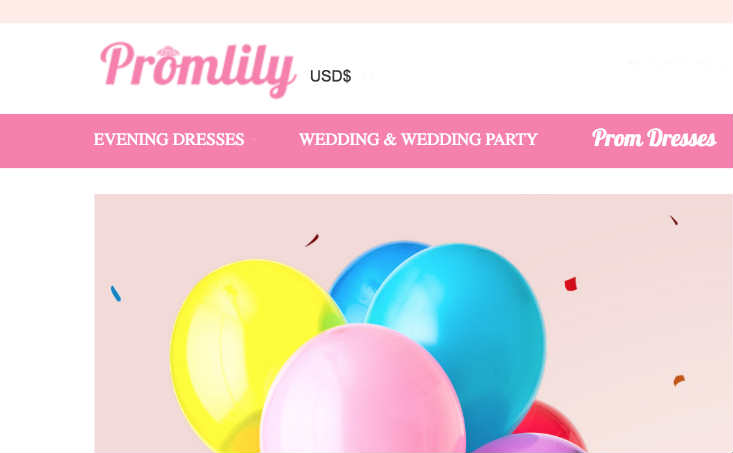Click the pink balloon in the banner
733x453 pixels.
click(x=362, y=390)
